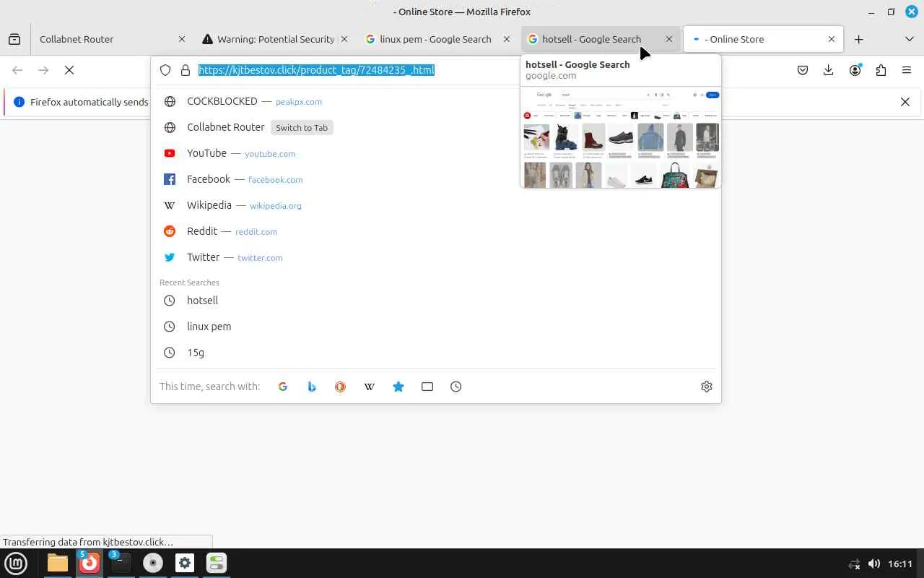Open the 16:11 clock in tray

coord(900,564)
